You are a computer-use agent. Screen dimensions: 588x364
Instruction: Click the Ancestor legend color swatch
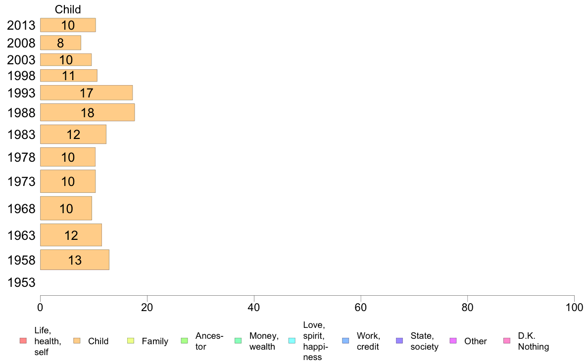click(x=184, y=341)
